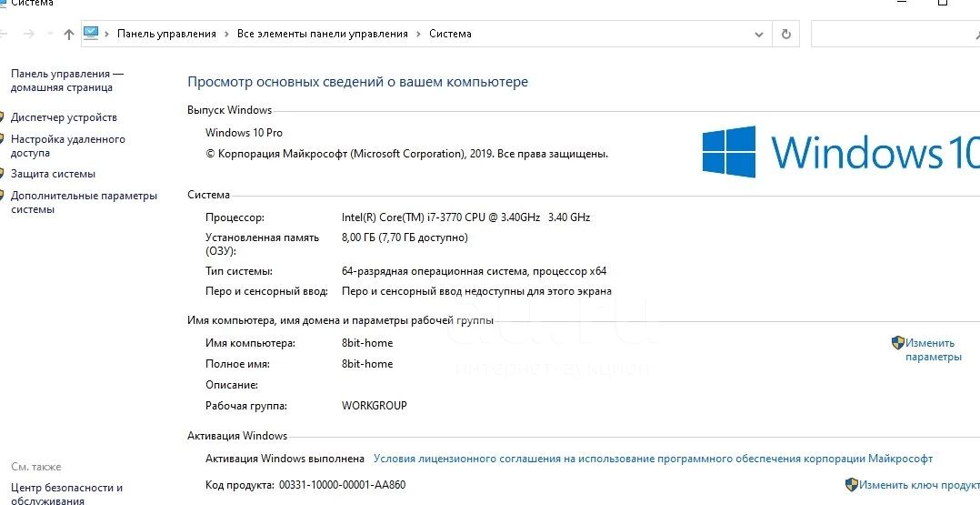Refresh the System page

click(786, 35)
